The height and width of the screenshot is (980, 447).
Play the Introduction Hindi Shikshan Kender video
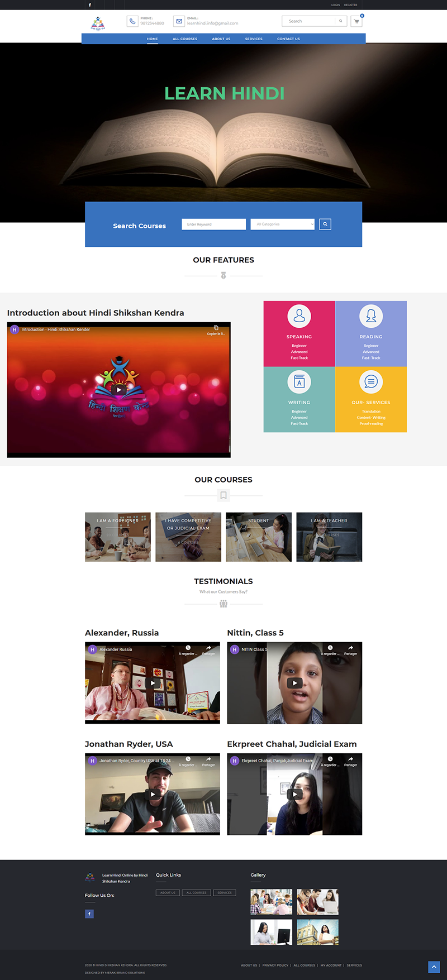pyautogui.click(x=118, y=390)
